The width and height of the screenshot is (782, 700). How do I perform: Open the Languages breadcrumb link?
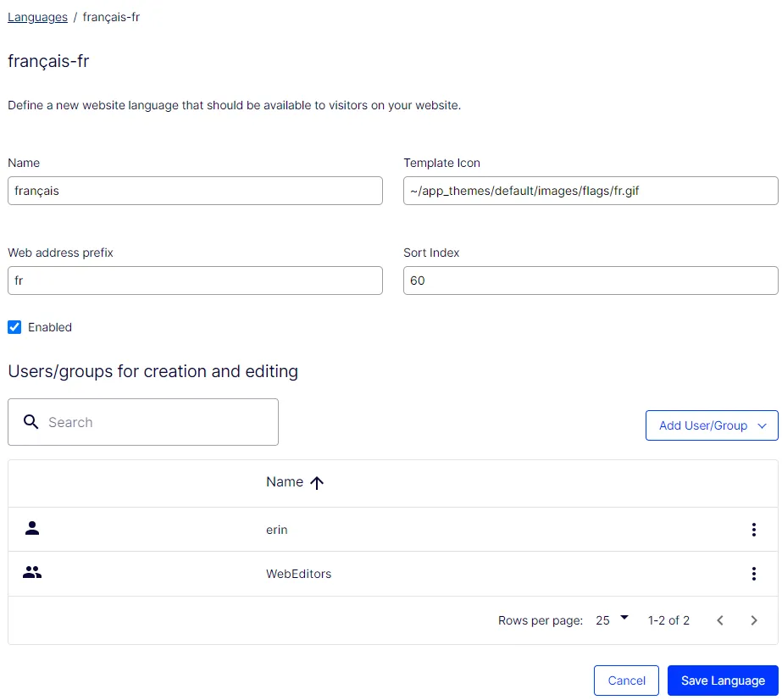(37, 17)
